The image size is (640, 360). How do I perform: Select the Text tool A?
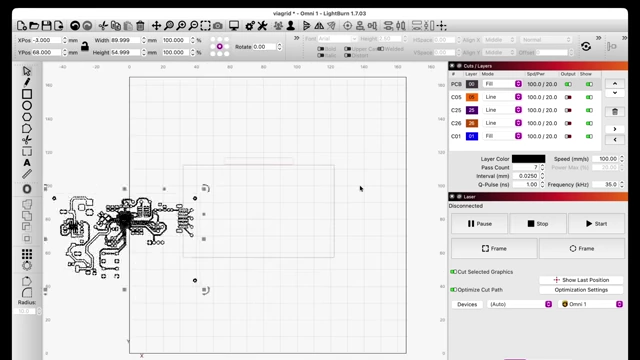point(27,162)
